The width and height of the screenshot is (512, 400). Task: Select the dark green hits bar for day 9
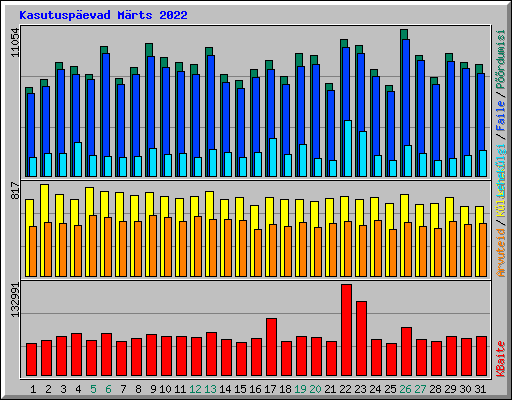[149, 50]
